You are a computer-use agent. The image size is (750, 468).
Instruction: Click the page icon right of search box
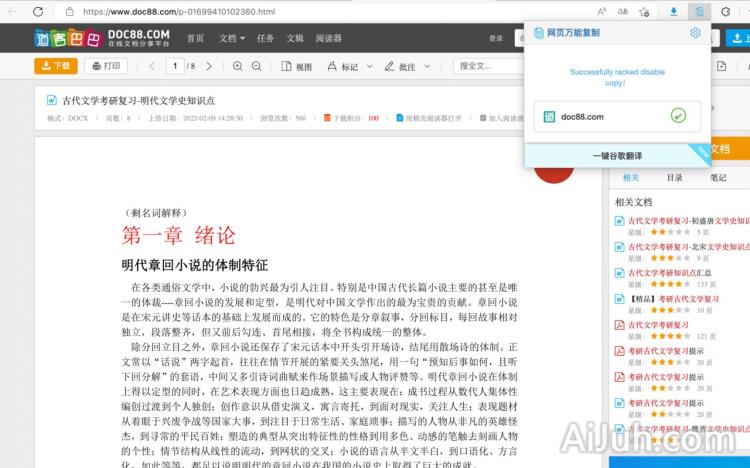[x=721, y=66]
